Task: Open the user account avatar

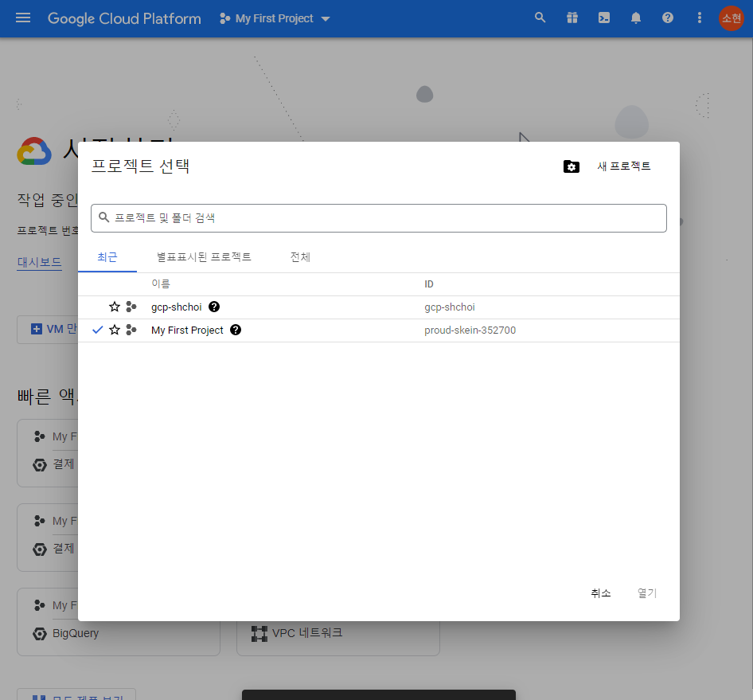Action: point(731,18)
